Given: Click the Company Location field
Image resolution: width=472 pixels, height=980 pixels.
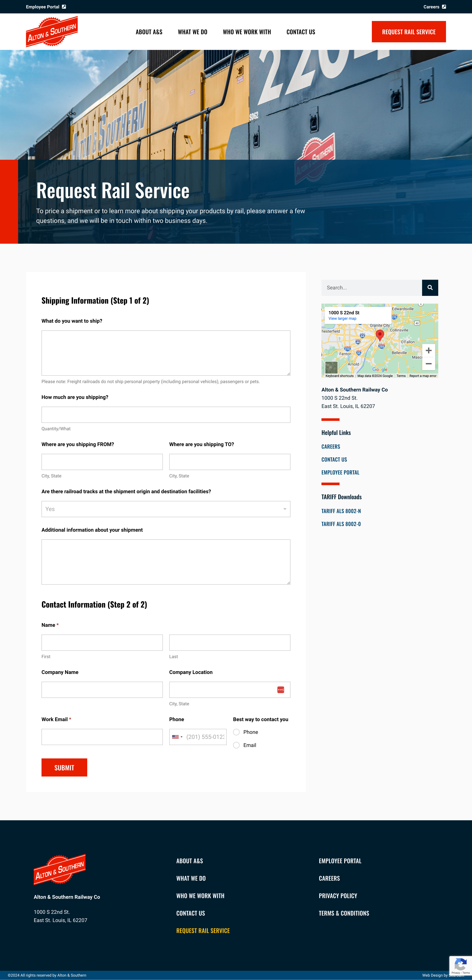Looking at the screenshot, I should [230, 690].
